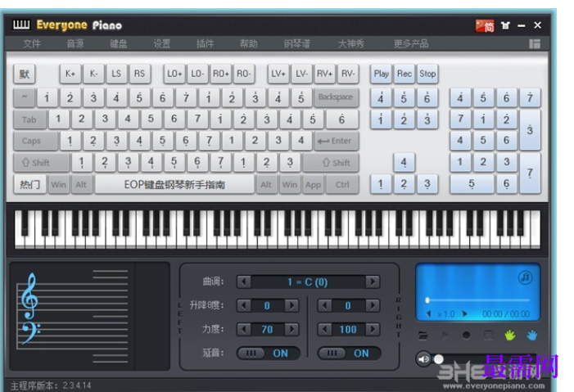Open the 键盘 menu

[118, 44]
